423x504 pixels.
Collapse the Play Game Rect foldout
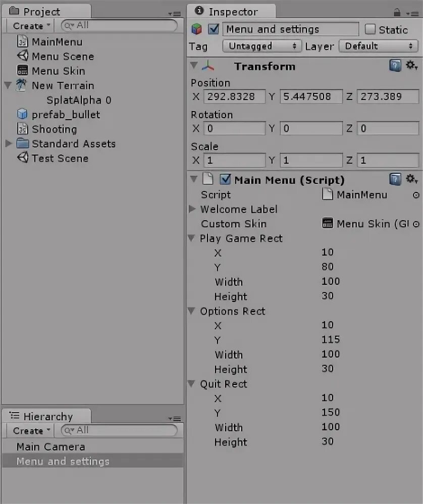pos(191,238)
